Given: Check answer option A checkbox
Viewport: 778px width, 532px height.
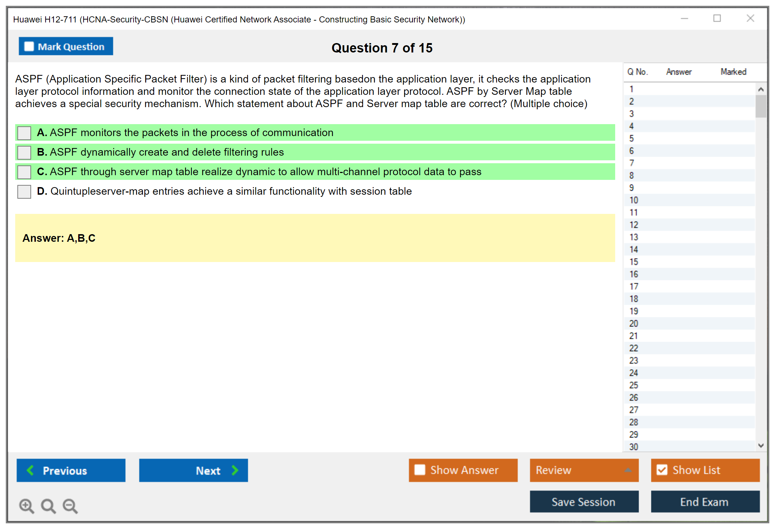Looking at the screenshot, I should click(24, 133).
